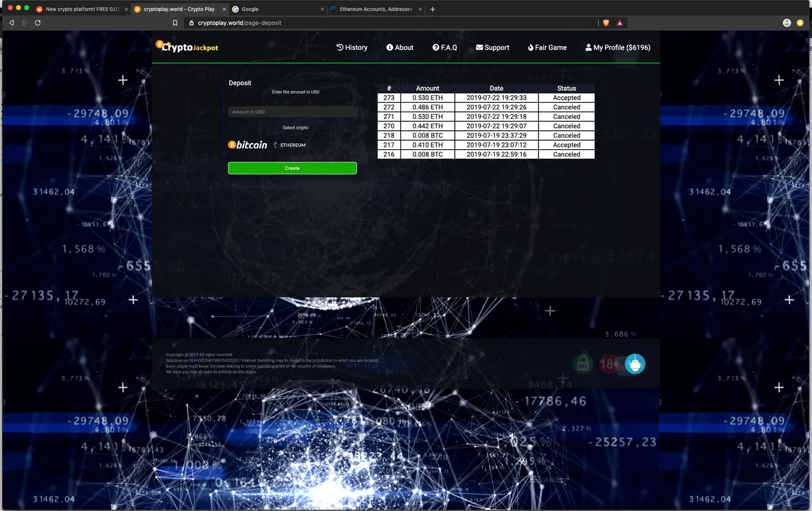The height and width of the screenshot is (511, 812).
Task: Click the Status column header
Action: (x=566, y=88)
